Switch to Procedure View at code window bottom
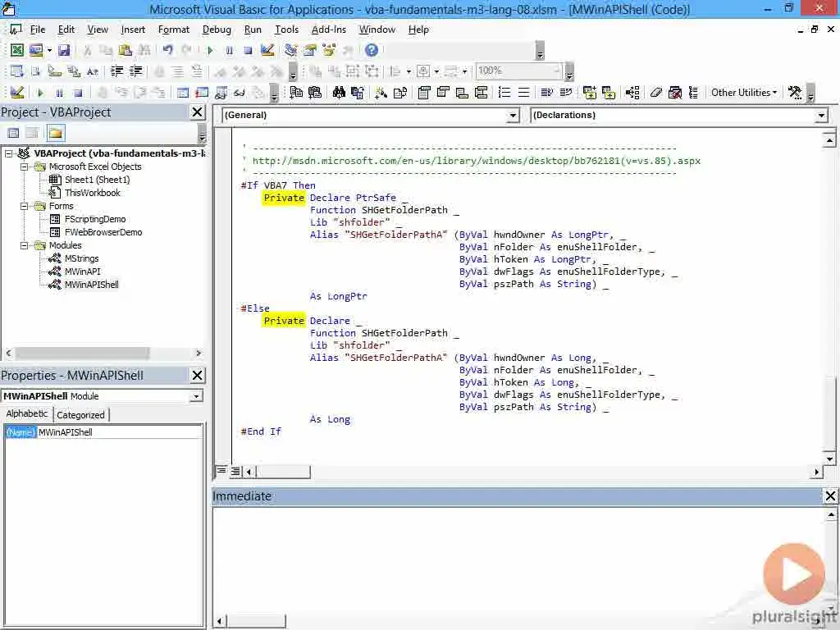Image resolution: width=840 pixels, height=630 pixels. click(x=221, y=471)
